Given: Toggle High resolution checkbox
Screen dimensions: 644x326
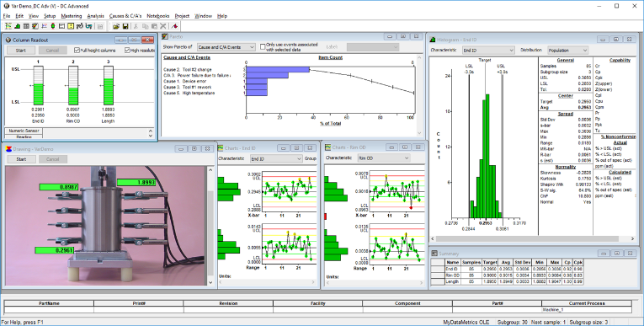Looking at the screenshot, I should [x=127, y=51].
